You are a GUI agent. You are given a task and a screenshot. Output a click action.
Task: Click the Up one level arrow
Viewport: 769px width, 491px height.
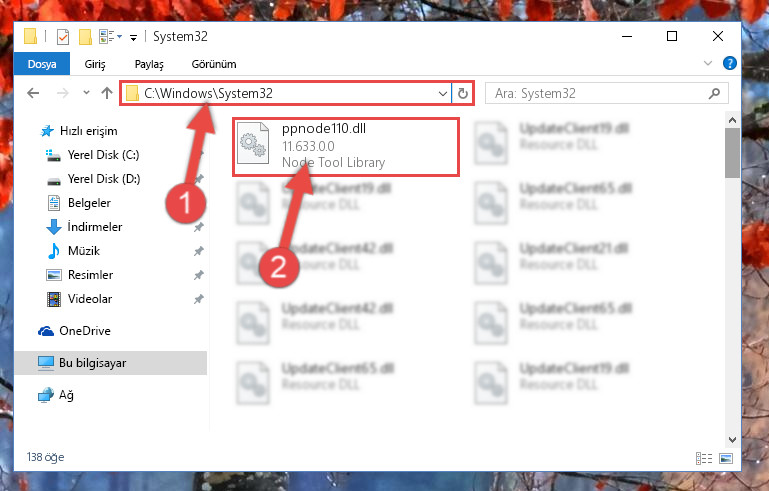[107, 93]
